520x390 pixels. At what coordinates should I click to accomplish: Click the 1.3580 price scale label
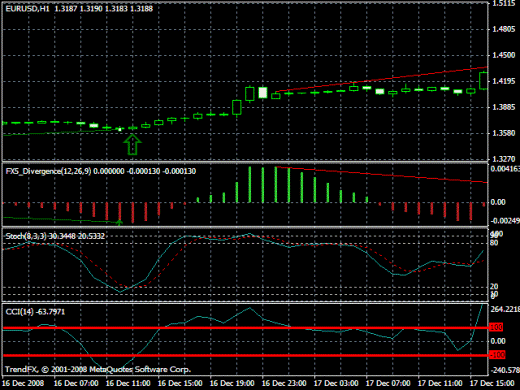coord(504,133)
